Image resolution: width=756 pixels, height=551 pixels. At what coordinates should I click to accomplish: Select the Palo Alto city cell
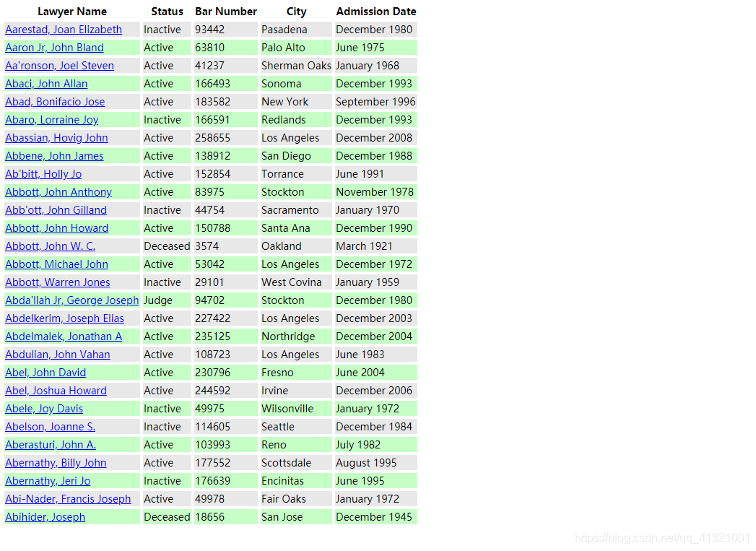[x=296, y=48]
